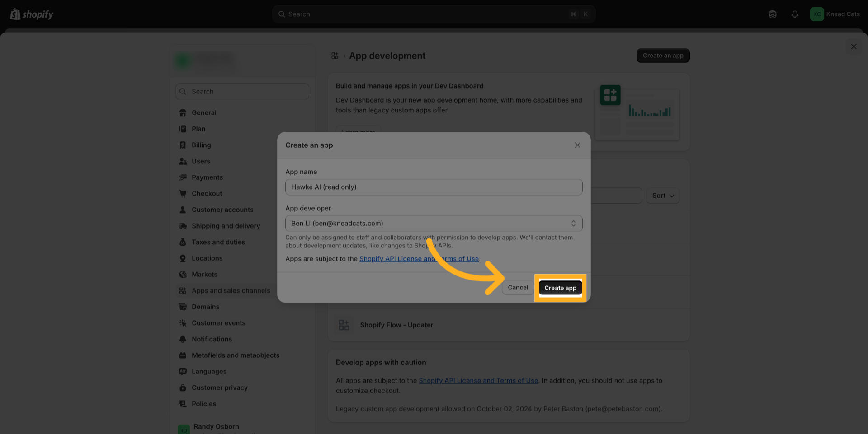The image size is (868, 434).
Task: Expand the Sort dropdown
Action: click(662, 196)
